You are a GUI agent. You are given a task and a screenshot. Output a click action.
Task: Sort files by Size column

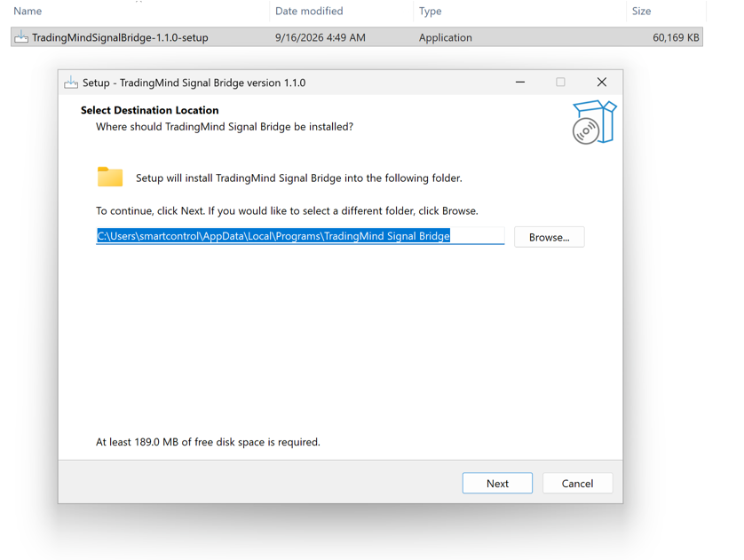pos(641,11)
